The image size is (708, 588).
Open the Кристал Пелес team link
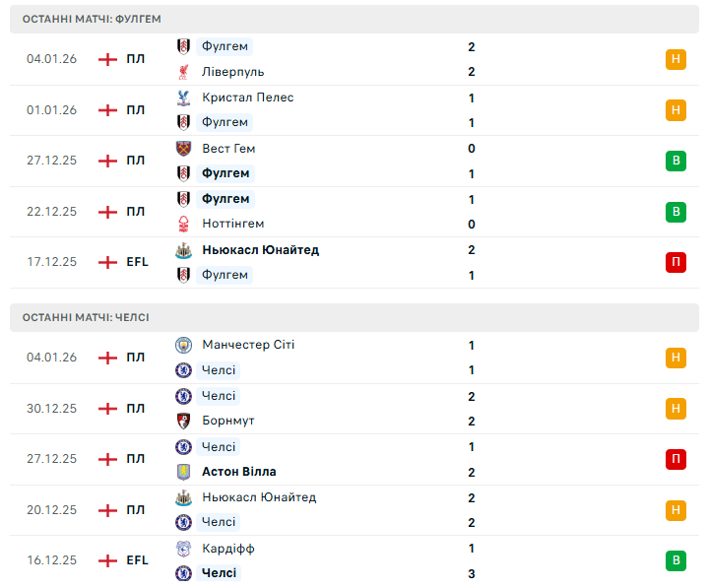coord(247,98)
